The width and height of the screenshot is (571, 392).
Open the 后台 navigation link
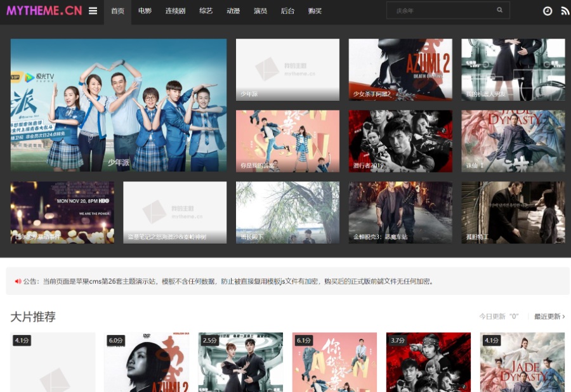[287, 11]
